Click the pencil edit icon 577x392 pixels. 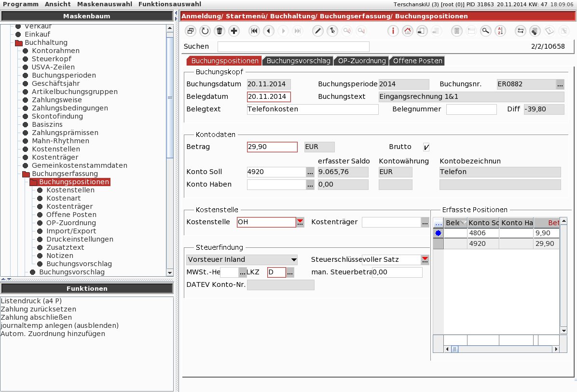[x=317, y=31]
